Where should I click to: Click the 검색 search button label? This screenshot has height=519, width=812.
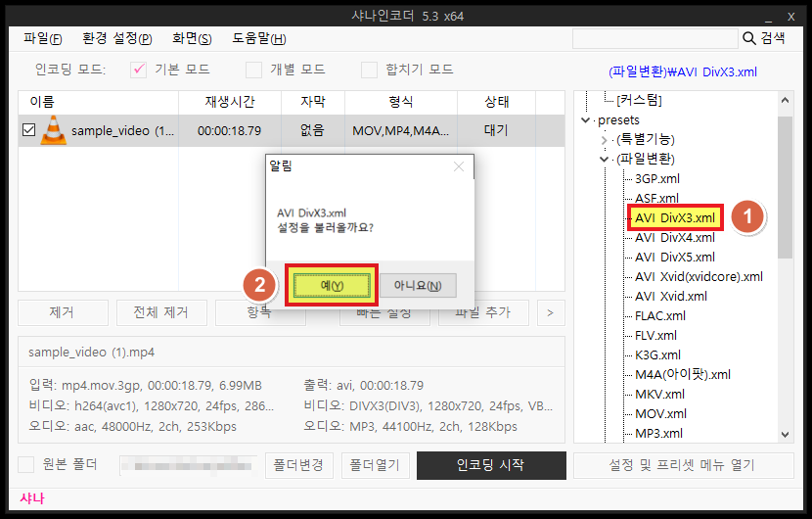pyautogui.click(x=773, y=38)
